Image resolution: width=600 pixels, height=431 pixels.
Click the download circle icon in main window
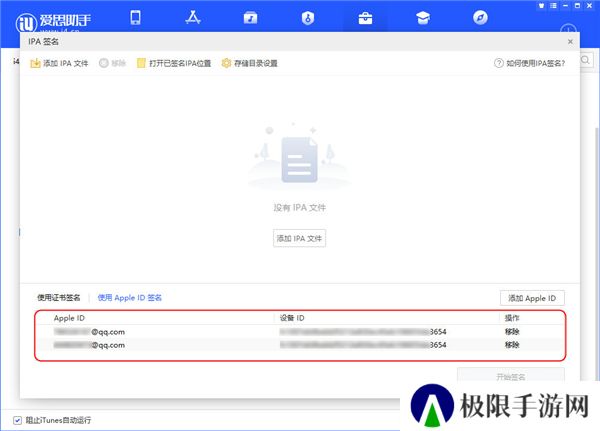(x=568, y=28)
